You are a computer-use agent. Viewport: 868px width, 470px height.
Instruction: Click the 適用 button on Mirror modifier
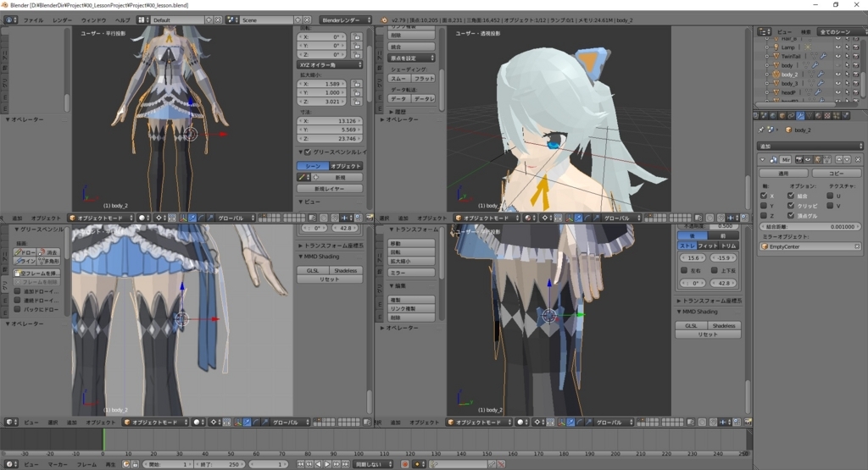pos(783,174)
